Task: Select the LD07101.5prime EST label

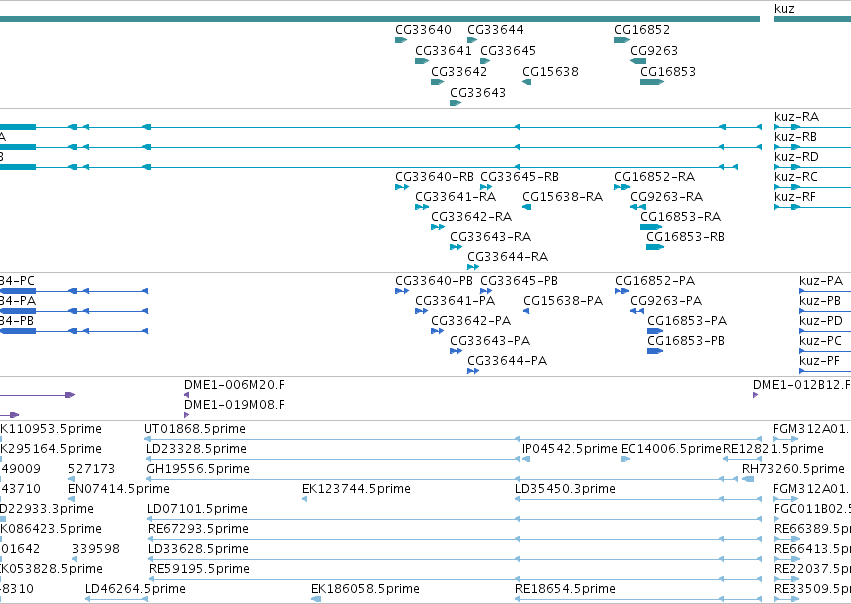Action: point(198,510)
